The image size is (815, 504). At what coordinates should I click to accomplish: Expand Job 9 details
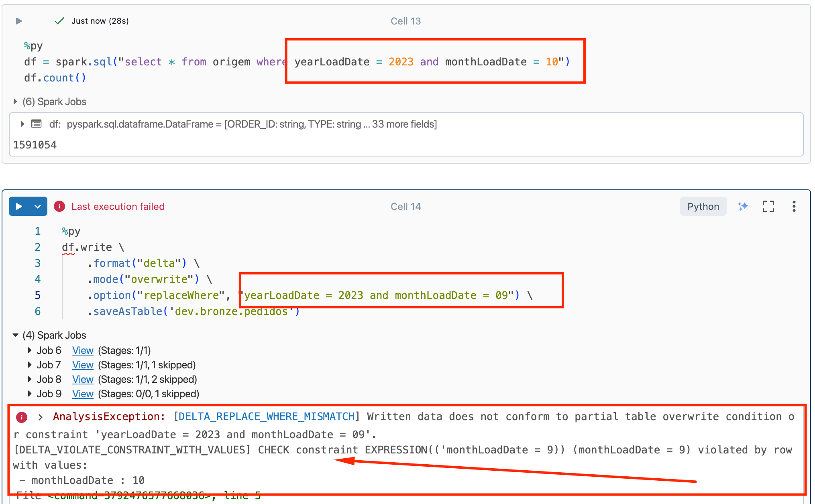30,394
